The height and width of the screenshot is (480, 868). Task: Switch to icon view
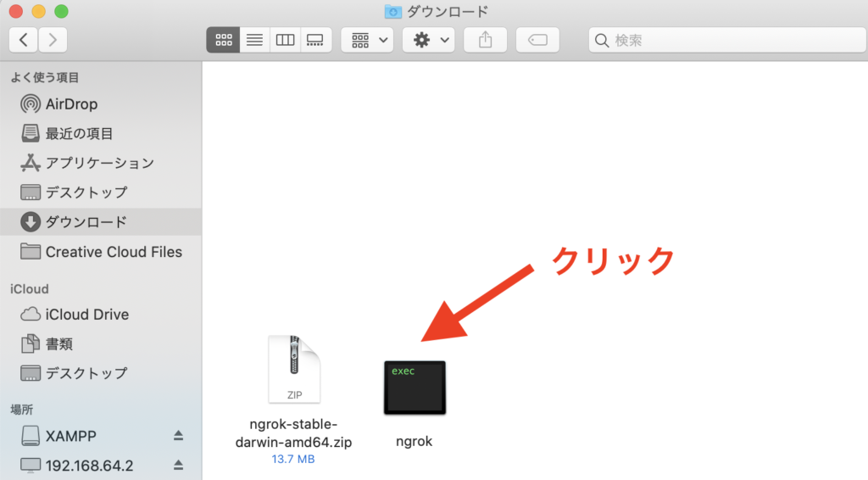pos(223,40)
